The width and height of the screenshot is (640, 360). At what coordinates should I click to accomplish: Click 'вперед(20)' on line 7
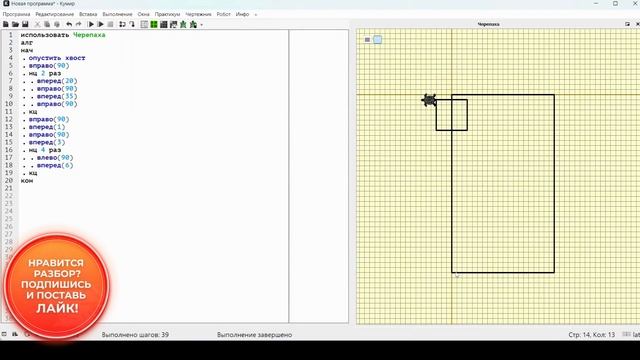tap(57, 81)
